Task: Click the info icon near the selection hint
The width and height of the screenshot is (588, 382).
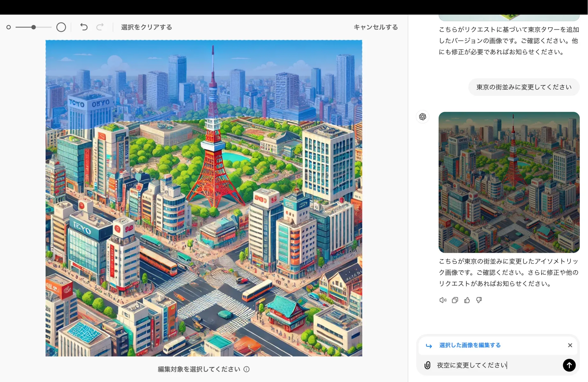Action: click(246, 369)
